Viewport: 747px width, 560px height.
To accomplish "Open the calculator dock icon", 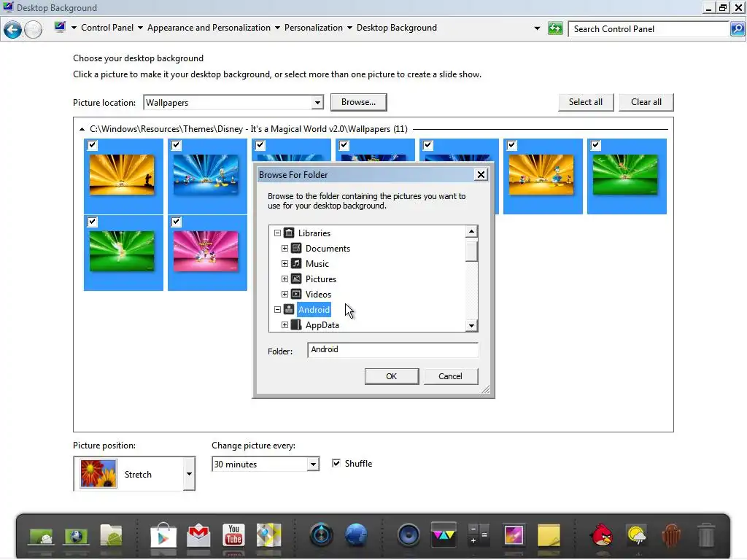I will (x=479, y=535).
